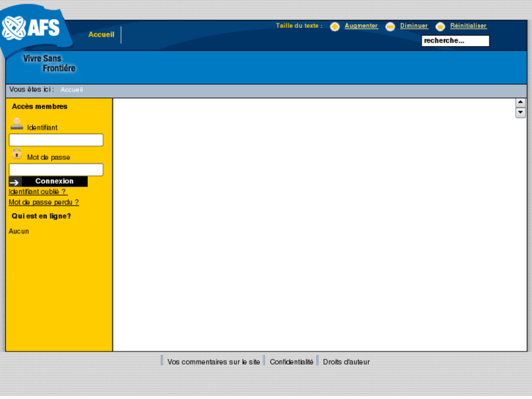Screen dimensions: 532x399
Task: Click the Diminuer text size link
Action: pyautogui.click(x=413, y=26)
